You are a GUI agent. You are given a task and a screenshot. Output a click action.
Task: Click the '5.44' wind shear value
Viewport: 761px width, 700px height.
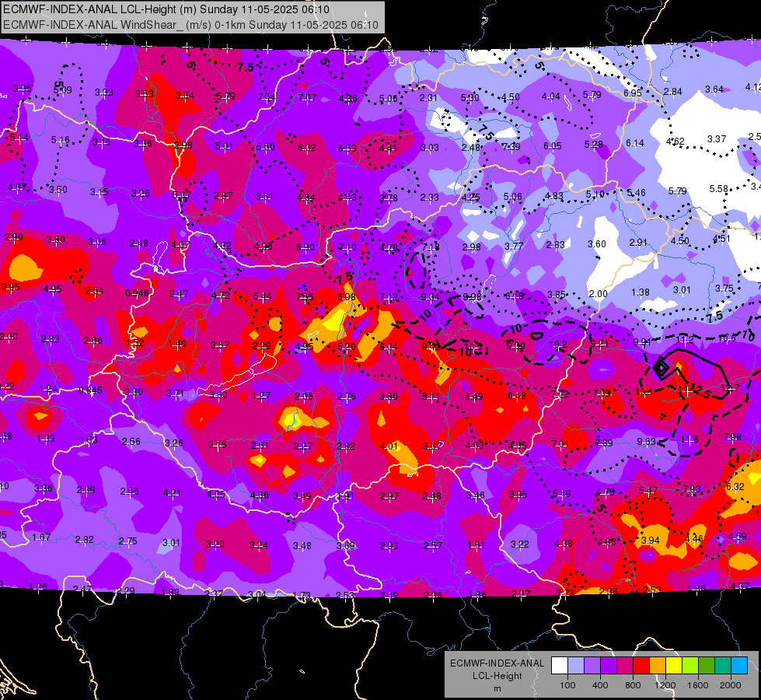tap(263, 296)
